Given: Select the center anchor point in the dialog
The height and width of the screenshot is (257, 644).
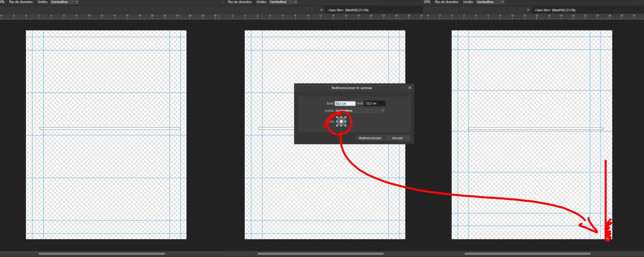Looking at the screenshot, I should point(341,121).
